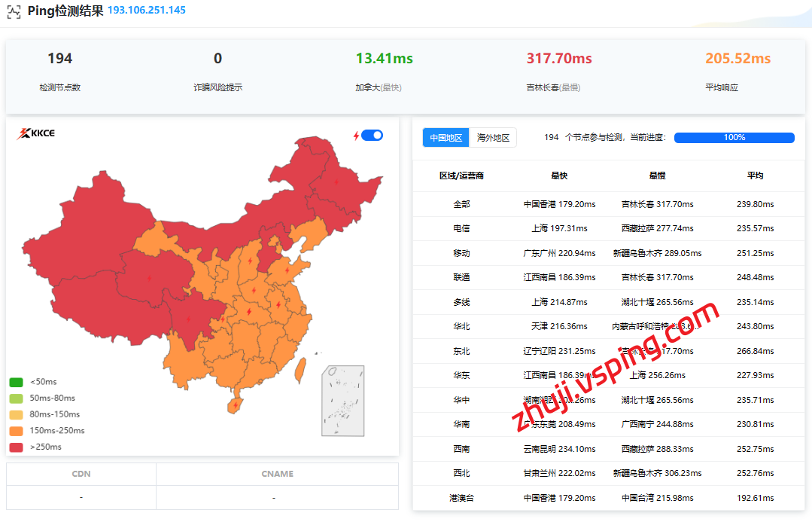The width and height of the screenshot is (812, 522).
Task: Click the 100% detection progress bar
Action: (734, 138)
